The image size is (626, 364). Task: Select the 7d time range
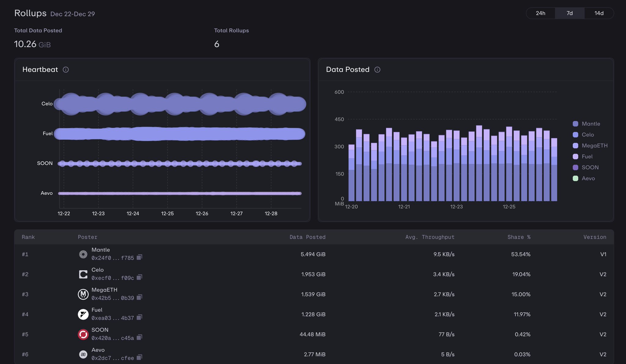pyautogui.click(x=569, y=13)
